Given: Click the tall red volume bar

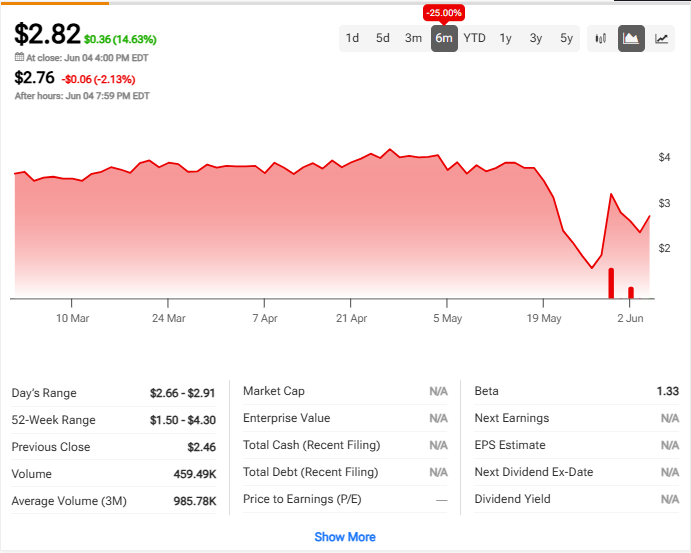Looking at the screenshot, I should point(611,283).
